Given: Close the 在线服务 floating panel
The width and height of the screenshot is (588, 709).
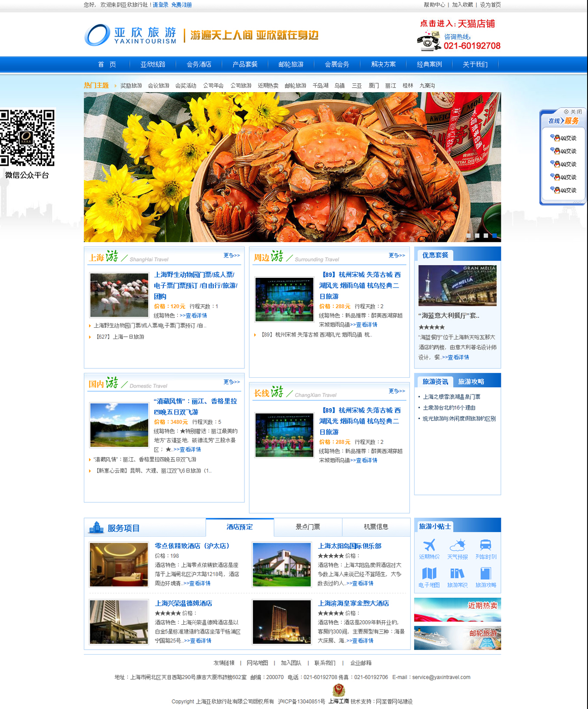Looking at the screenshot, I should click(x=573, y=112).
